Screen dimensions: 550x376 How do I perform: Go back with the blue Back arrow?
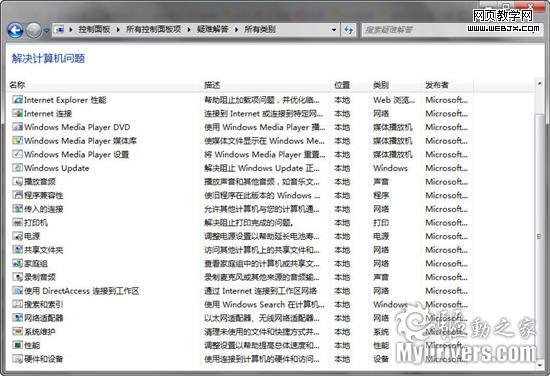(x=15, y=30)
